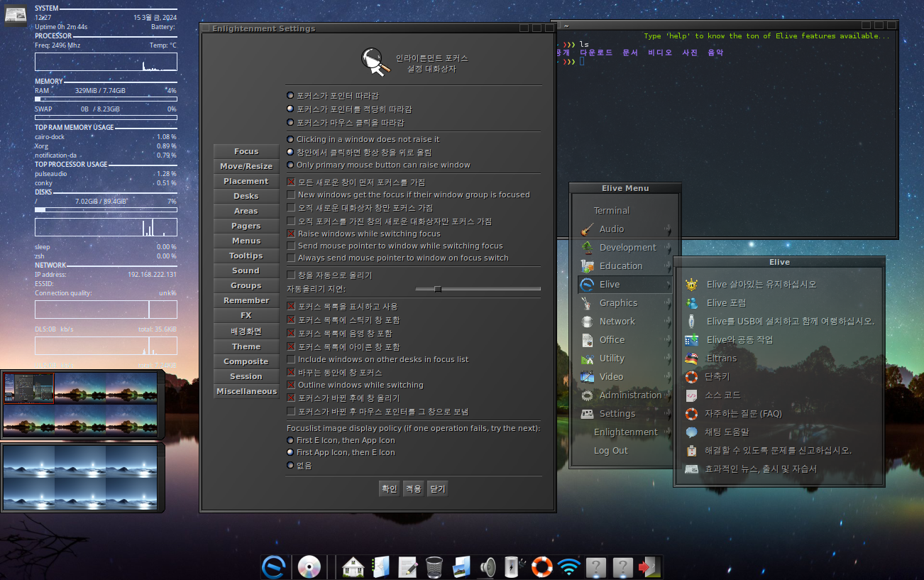Image resolution: width=924 pixels, height=580 pixels.
Task: Click the Eltrans flag icon
Action: 692,359
